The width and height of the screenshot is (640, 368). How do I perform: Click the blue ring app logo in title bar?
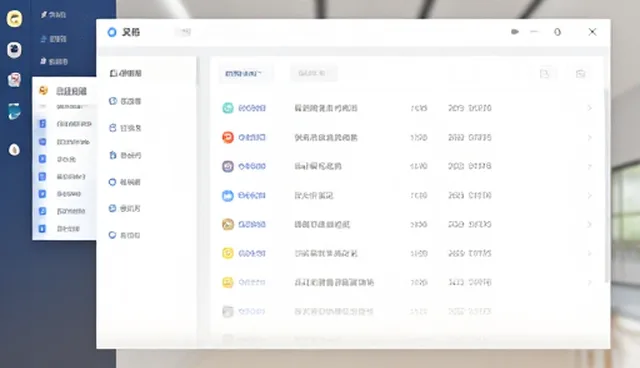click(x=112, y=32)
